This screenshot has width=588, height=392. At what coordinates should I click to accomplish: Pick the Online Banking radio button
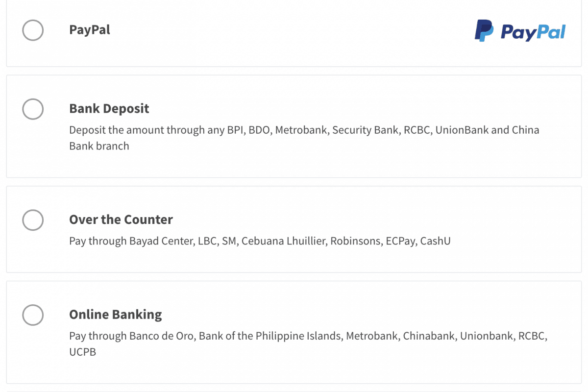(x=33, y=315)
